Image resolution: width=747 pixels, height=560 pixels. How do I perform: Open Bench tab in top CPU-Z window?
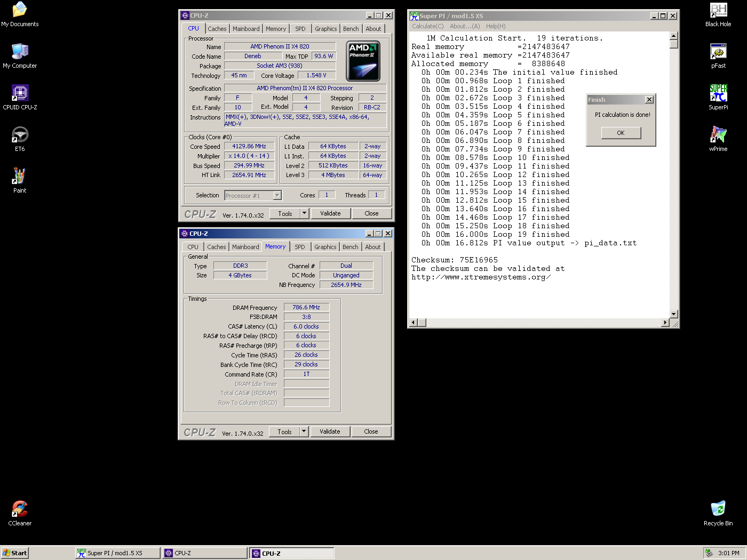click(x=351, y=29)
